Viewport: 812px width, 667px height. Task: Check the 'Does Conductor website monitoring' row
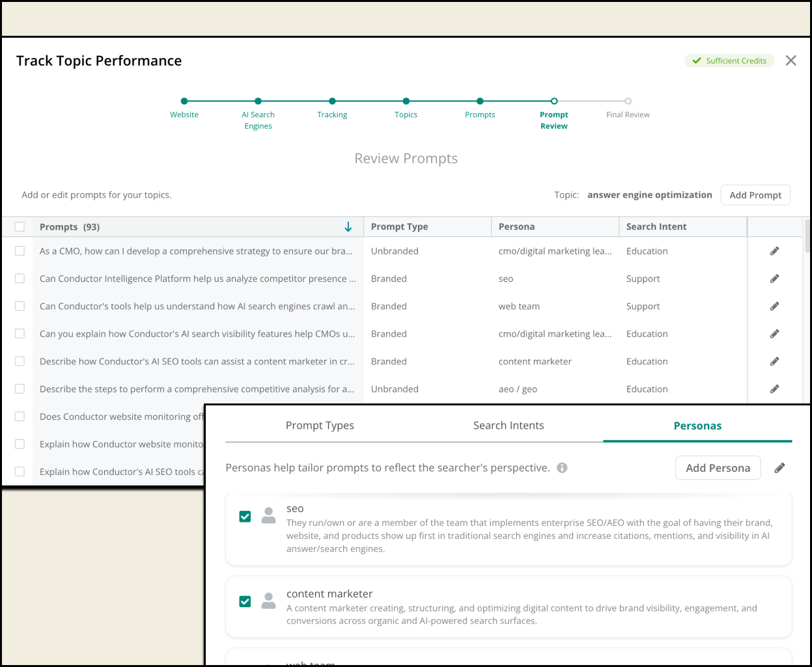coord(20,416)
